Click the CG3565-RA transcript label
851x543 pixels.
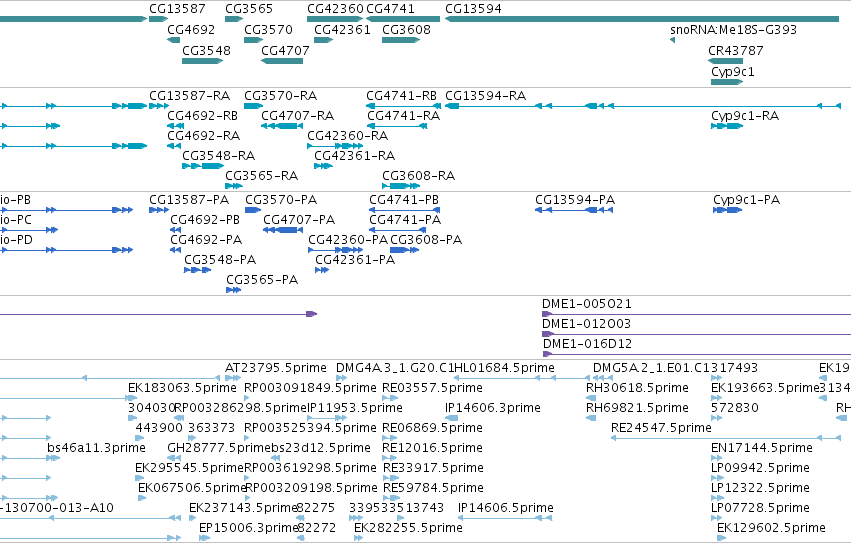click(x=262, y=176)
